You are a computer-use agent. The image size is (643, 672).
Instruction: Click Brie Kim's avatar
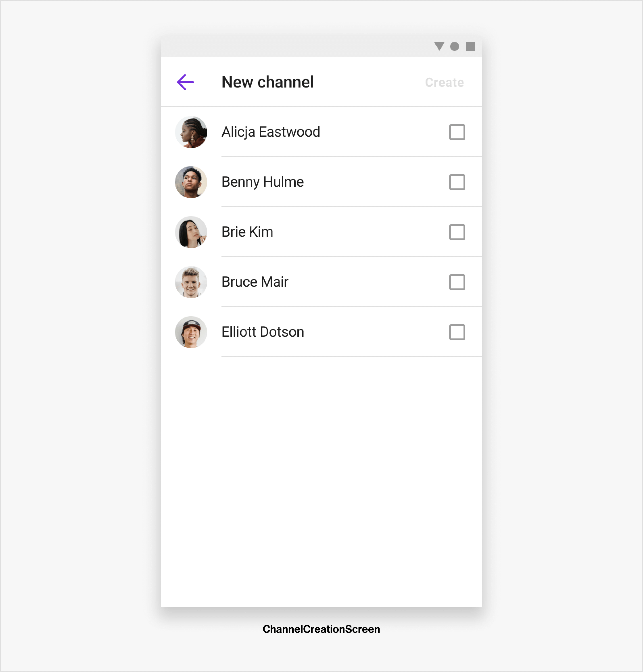[191, 232]
